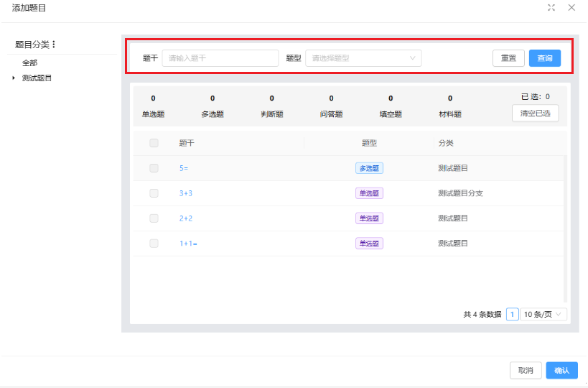Image resolution: width=588 pixels, height=388 pixels.
Task: Confirm with the 确认 button
Action: tap(561, 370)
